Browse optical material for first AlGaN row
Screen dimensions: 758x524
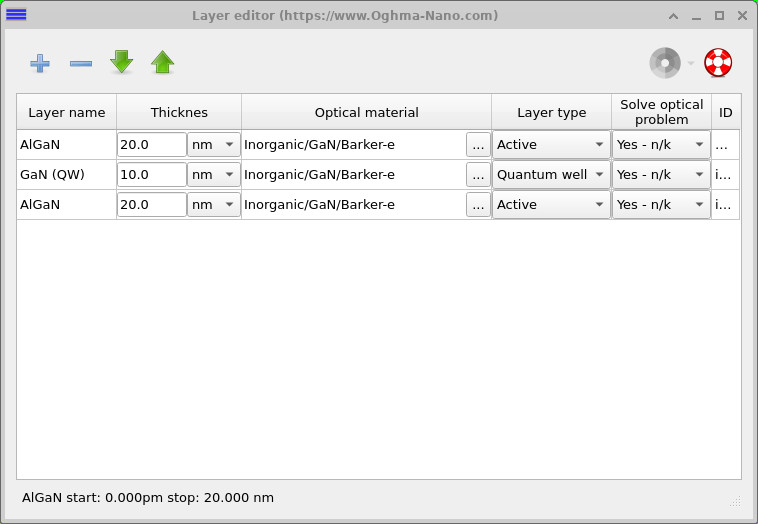478,145
